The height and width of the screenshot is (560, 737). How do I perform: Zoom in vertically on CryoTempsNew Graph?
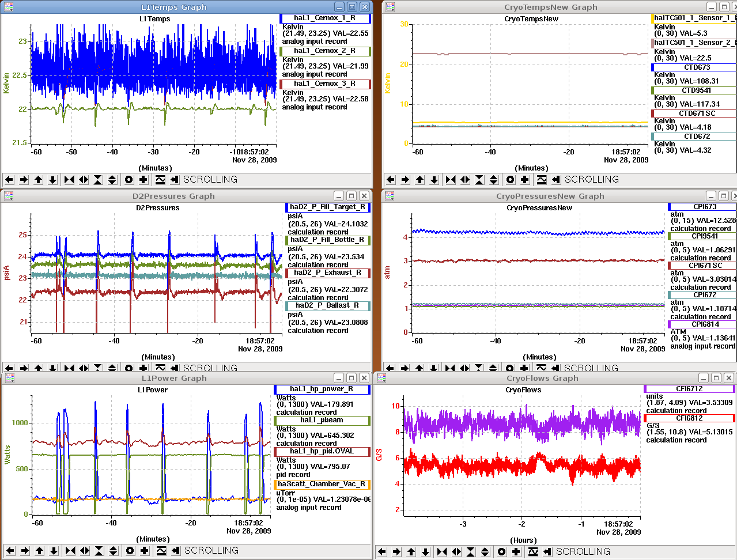point(479,180)
